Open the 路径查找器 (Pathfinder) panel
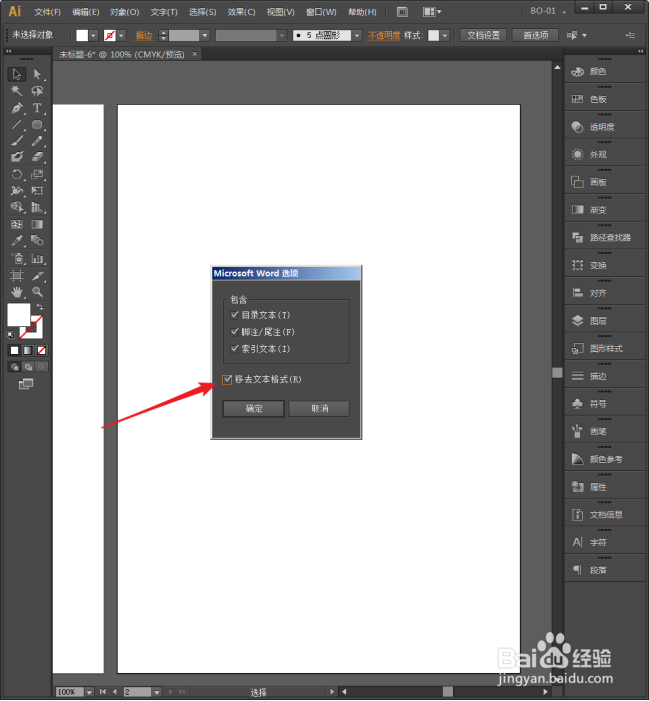 pos(605,238)
